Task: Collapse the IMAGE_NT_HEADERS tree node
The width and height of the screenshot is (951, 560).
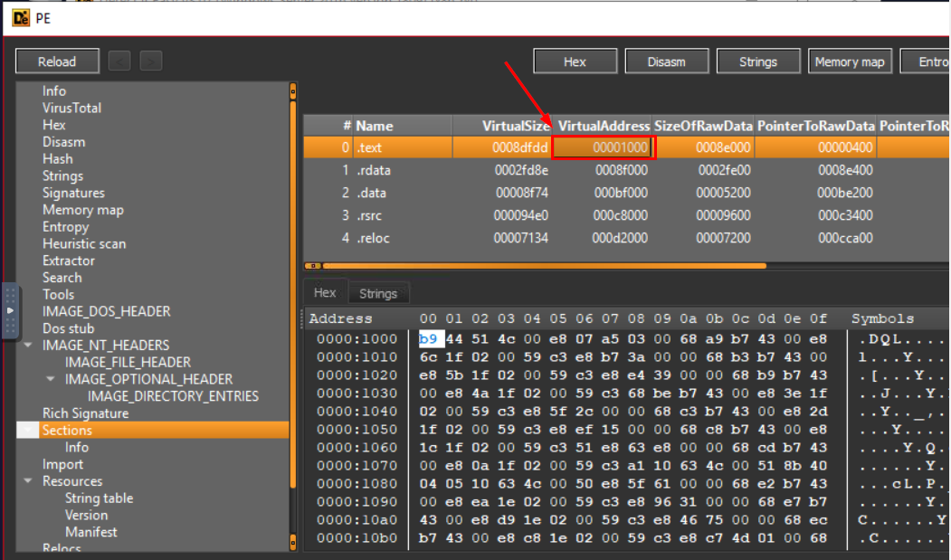Action: tap(28, 346)
